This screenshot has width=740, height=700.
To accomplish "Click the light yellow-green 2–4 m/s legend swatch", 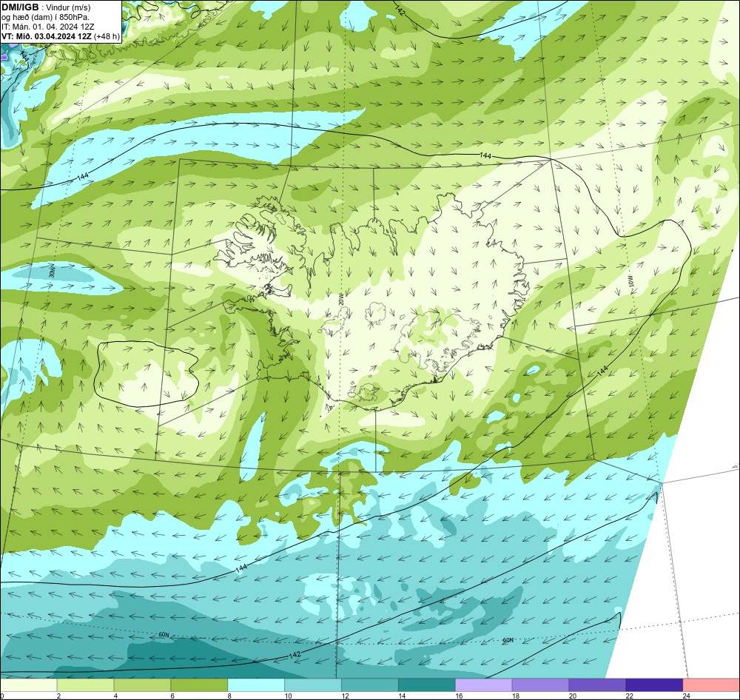I will click(x=85, y=685).
